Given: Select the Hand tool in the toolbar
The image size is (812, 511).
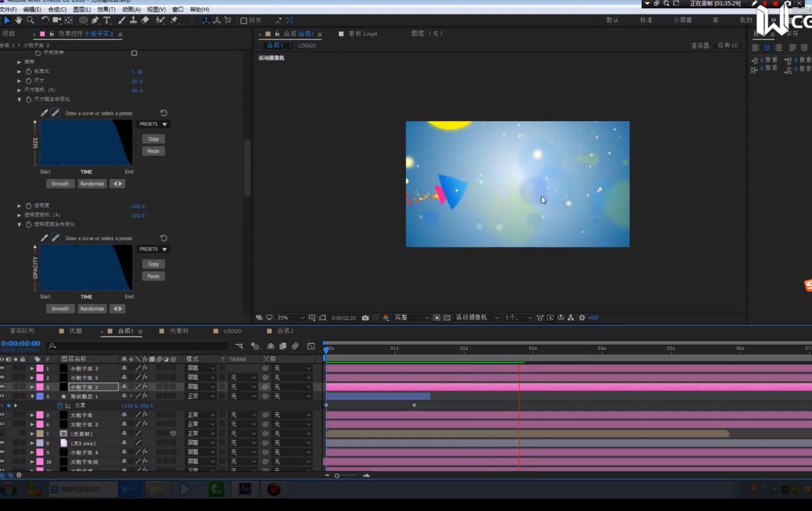Looking at the screenshot, I should click(x=18, y=20).
